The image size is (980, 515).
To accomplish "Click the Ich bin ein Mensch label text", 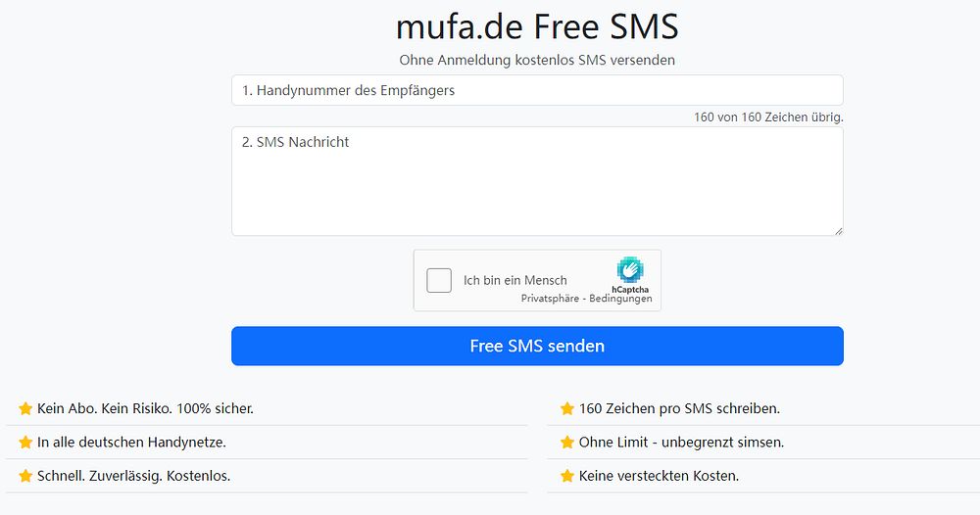I will [x=515, y=280].
